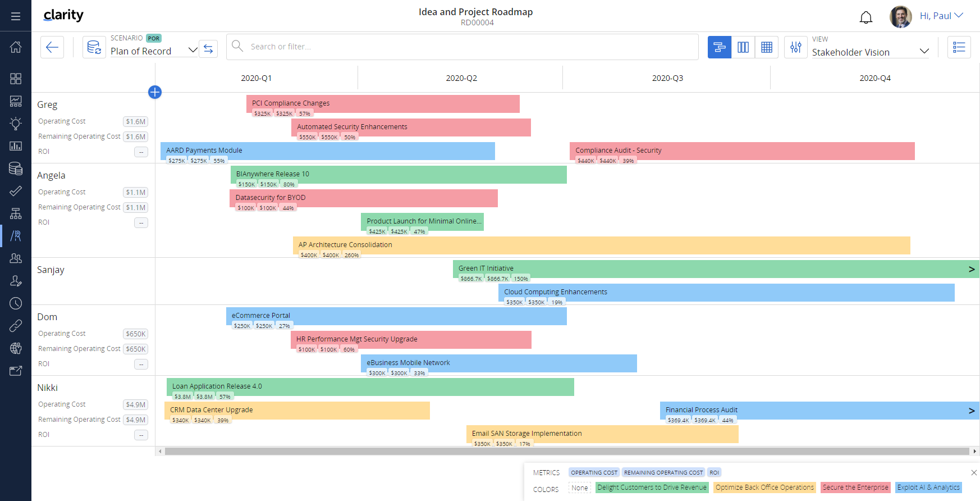Select the 2020-Q4 column header

pos(875,78)
